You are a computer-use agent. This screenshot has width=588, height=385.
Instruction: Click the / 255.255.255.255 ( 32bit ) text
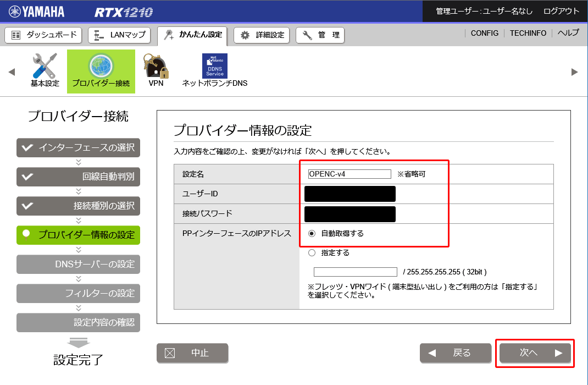point(445,272)
